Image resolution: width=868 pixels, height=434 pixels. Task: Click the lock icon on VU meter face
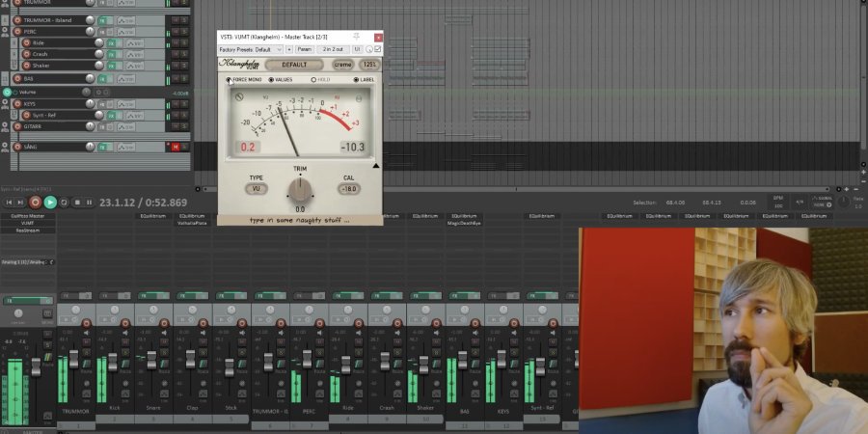[x=359, y=98]
